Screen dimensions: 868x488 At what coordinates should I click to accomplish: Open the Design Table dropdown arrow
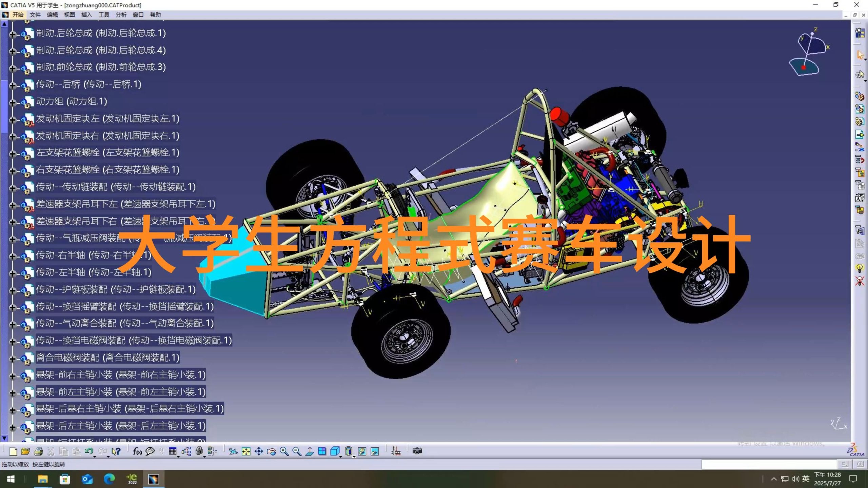tap(178, 456)
